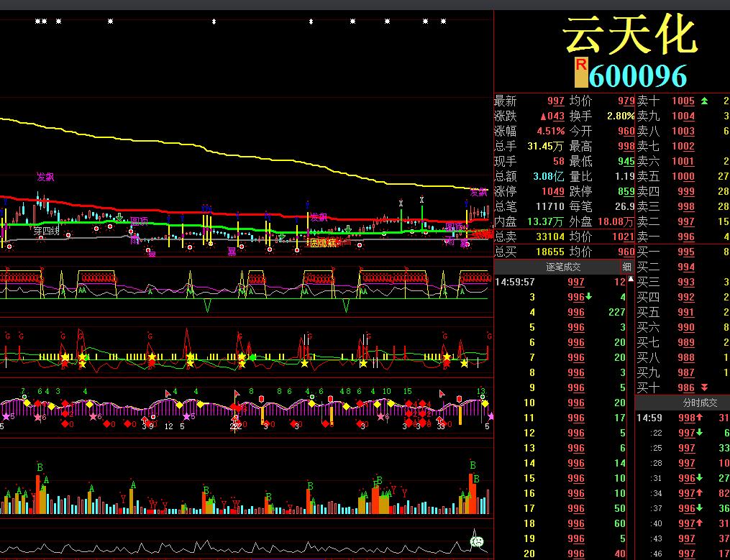Select the stock name 云天化
The height and width of the screenshot is (560, 730).
pyautogui.click(x=631, y=35)
